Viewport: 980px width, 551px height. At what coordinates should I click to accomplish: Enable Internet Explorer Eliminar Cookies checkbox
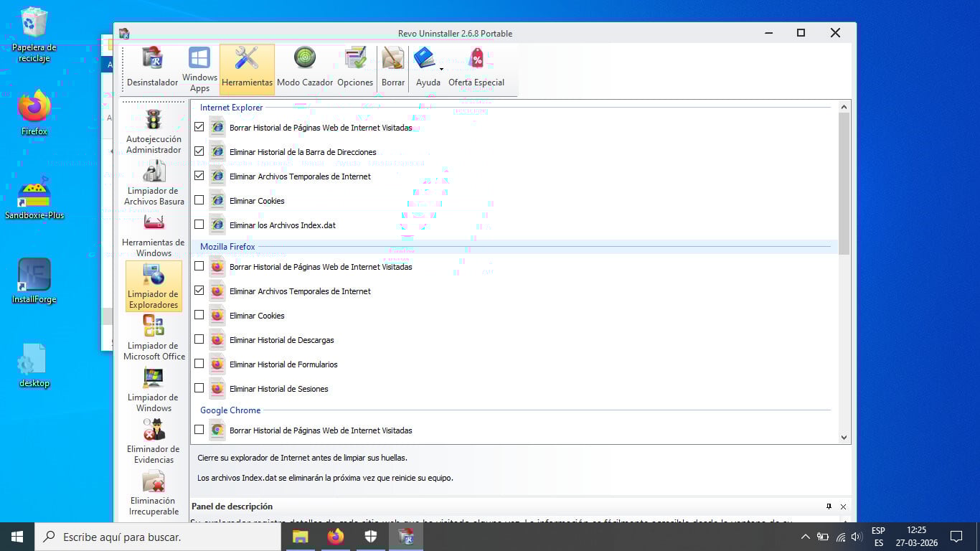[x=199, y=200]
